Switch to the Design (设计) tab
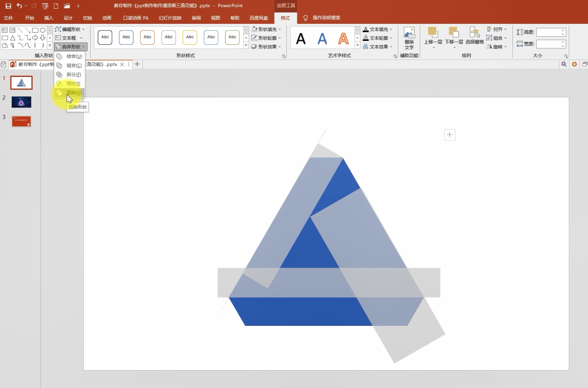Image resolution: width=588 pixels, height=388 pixels. [68, 18]
